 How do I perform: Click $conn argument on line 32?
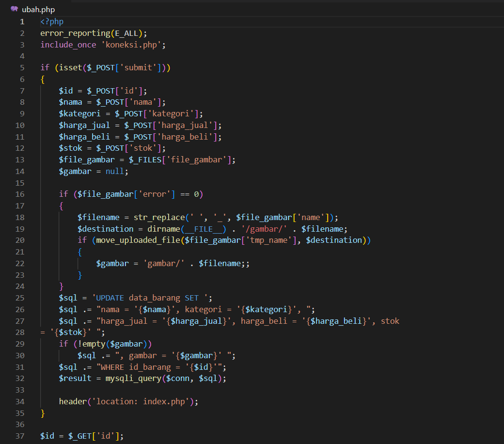(178, 379)
